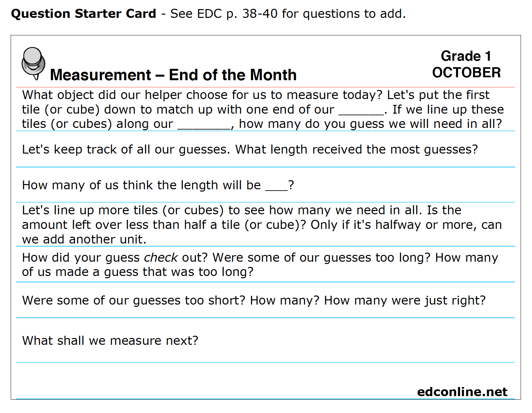This screenshot has width=532, height=413.
Task: Click 'How many were just right?' text
Action: (405, 300)
